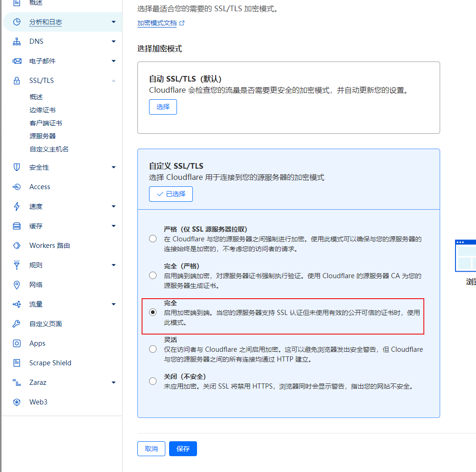The height and width of the screenshot is (472, 476).
Task: Open the Apps menu item
Action: 37,343
